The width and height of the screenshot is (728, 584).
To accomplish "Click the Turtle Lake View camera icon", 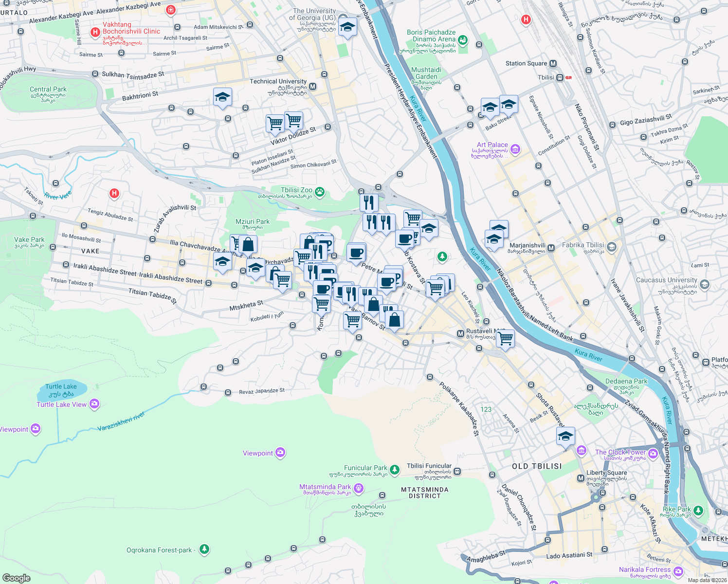I will coord(94,403).
